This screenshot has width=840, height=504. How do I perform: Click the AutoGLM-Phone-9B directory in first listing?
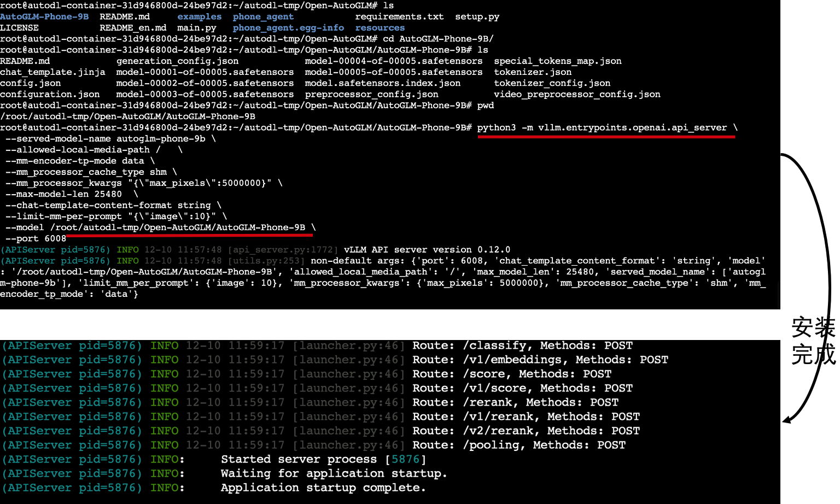(44, 17)
